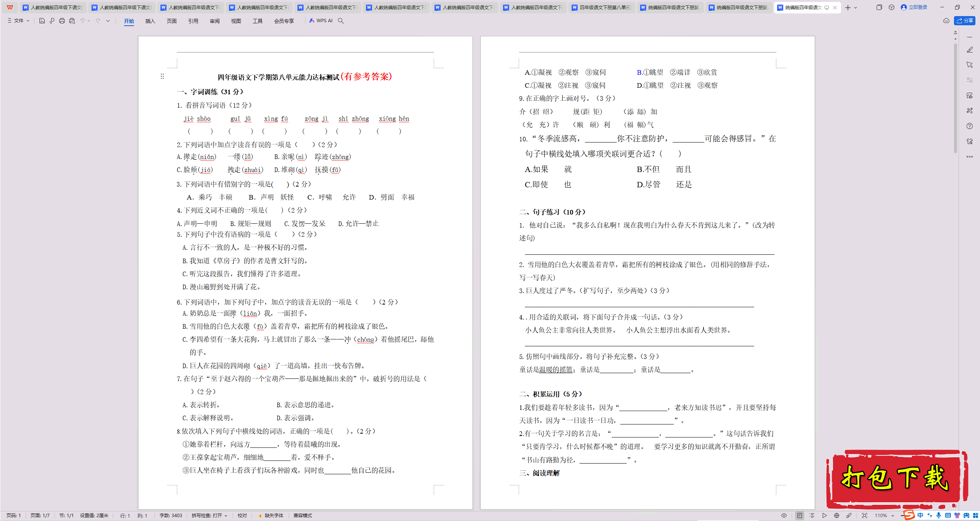Click the 分享 share button
980x521 pixels.
[x=965, y=21]
